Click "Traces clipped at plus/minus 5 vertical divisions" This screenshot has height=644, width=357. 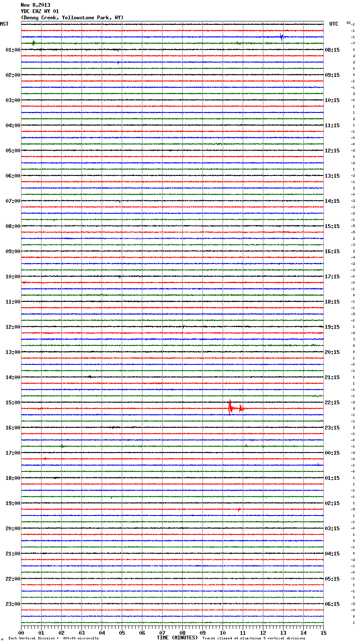tap(254, 639)
